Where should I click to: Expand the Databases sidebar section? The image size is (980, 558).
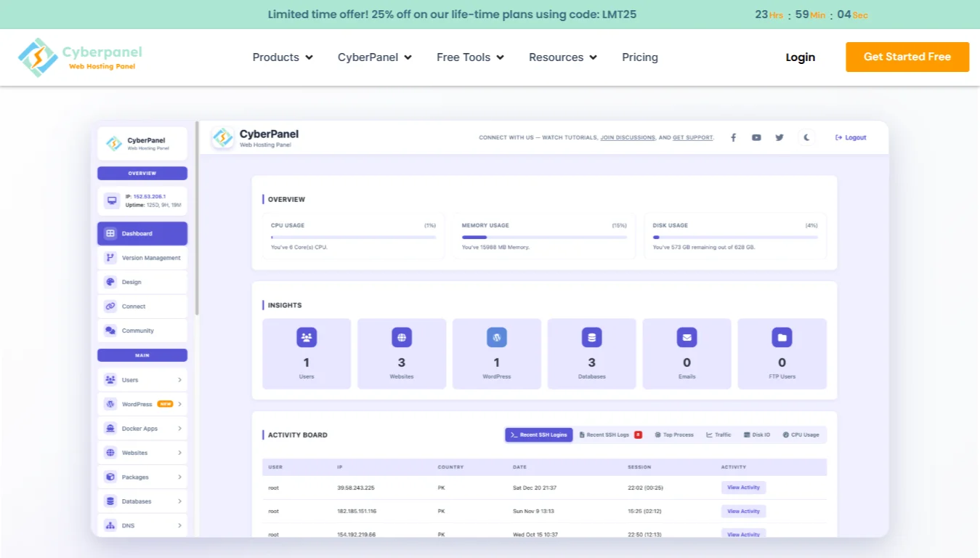[x=142, y=501]
